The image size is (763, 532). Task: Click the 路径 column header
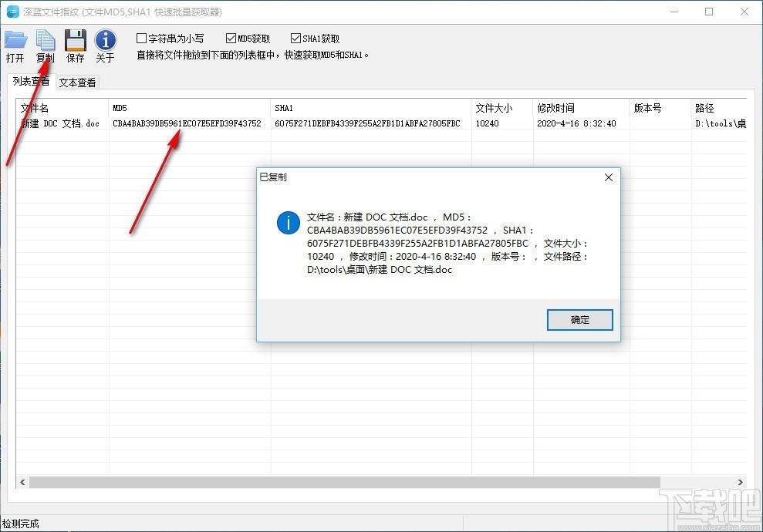tap(719, 108)
